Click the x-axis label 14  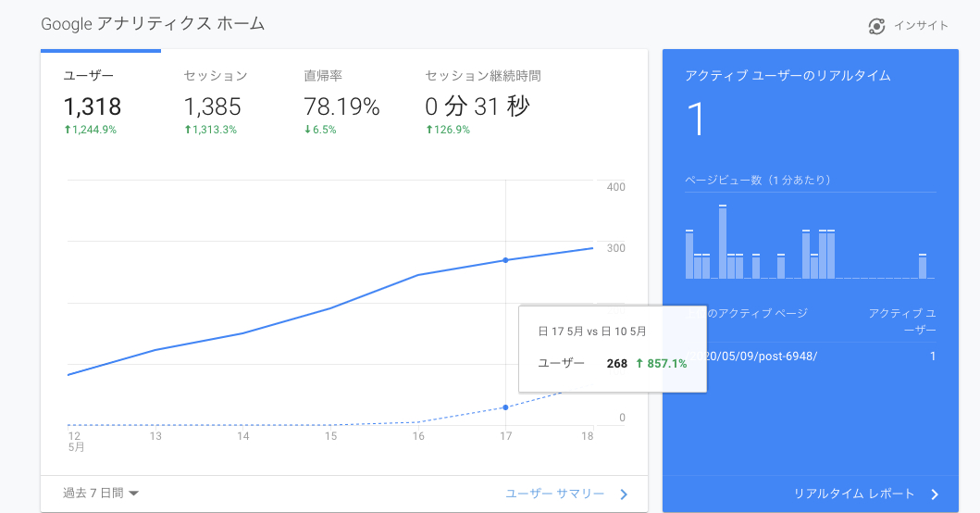coord(243,436)
